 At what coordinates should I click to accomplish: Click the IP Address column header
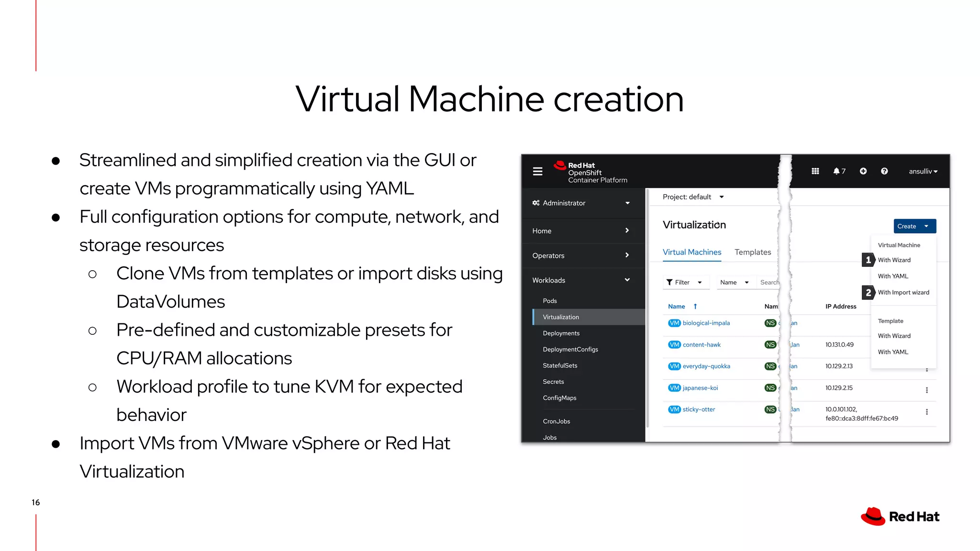[x=841, y=307]
